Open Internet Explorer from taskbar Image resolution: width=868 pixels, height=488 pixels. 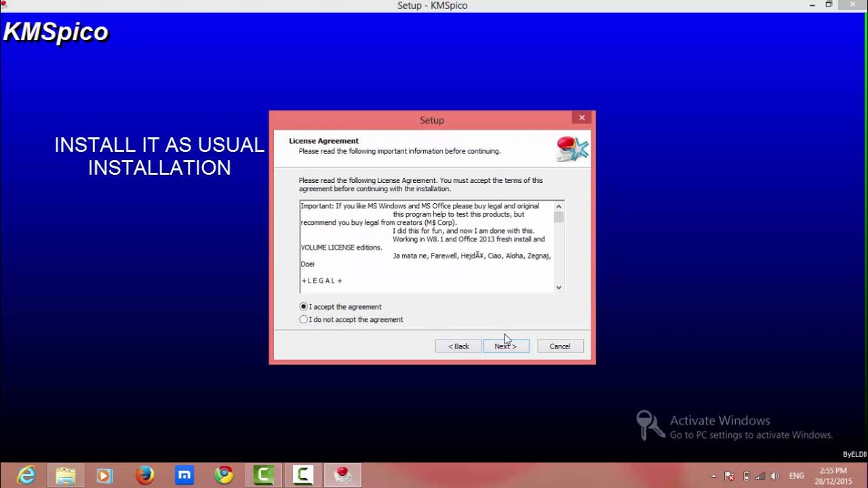click(x=26, y=476)
